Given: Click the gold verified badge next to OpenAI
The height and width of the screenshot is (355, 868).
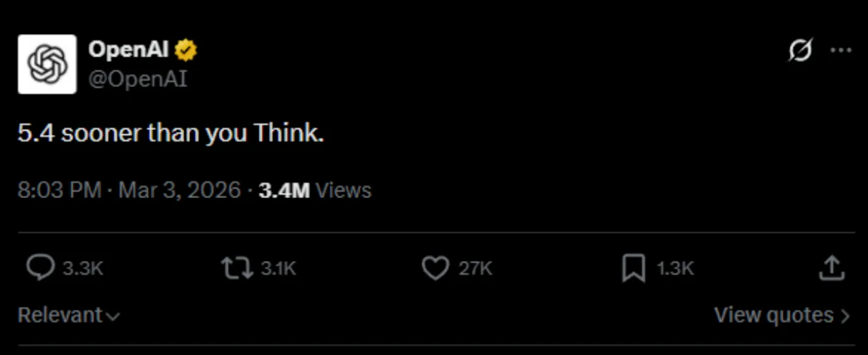Looking at the screenshot, I should pos(185,50).
